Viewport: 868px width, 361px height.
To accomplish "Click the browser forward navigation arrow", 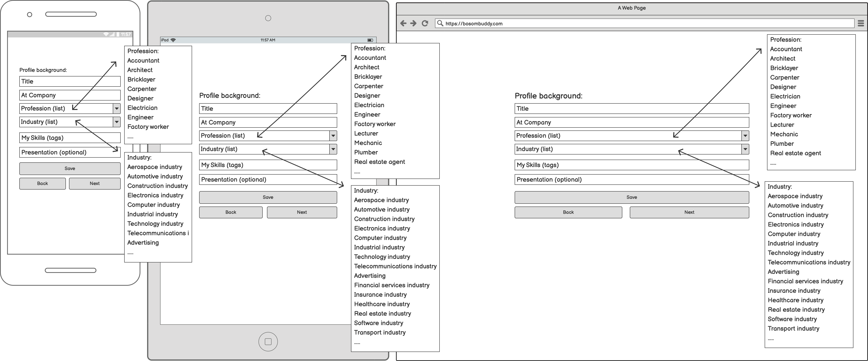I will click(x=413, y=23).
